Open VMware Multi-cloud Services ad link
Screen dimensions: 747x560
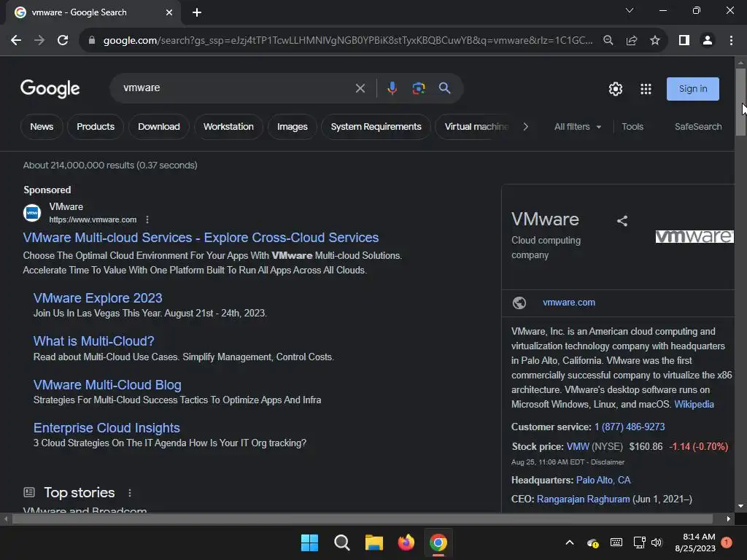[x=201, y=238]
